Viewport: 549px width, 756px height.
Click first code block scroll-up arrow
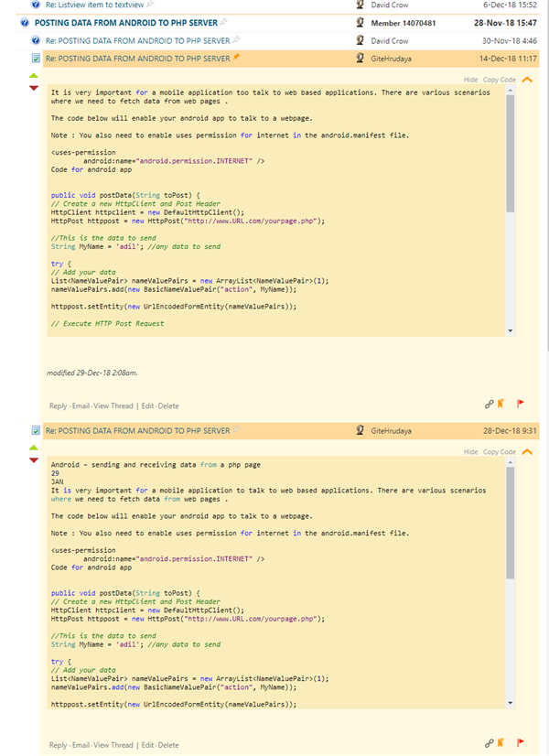point(511,91)
